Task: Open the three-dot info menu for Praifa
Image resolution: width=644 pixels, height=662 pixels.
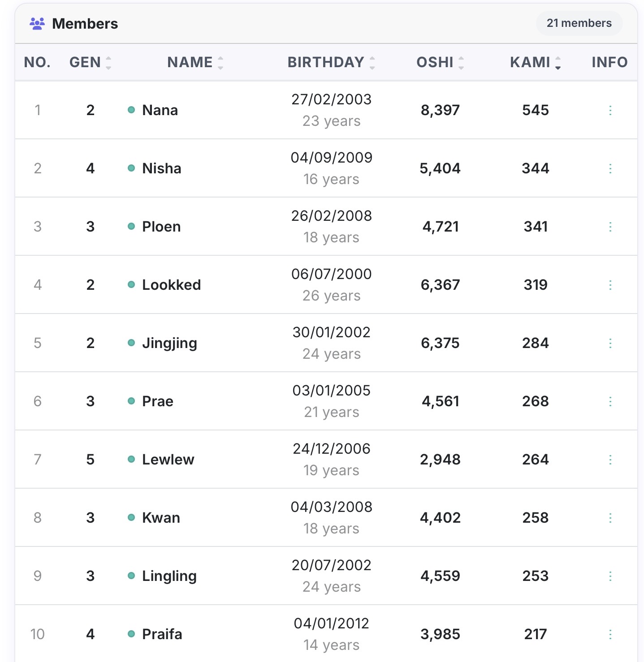Action: pos(610,634)
